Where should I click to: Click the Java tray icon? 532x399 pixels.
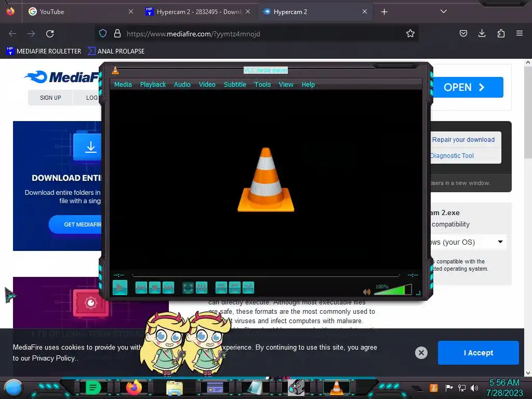[434, 388]
